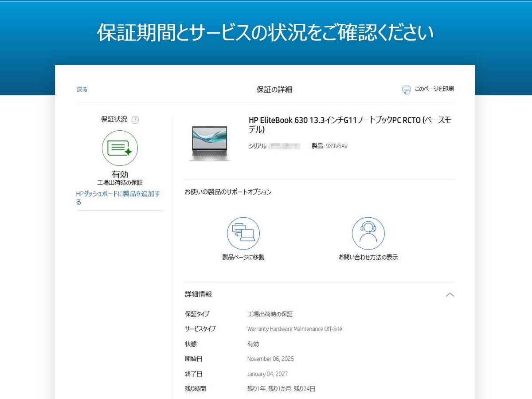Screen dimensions: 532x399
Task: Click 工場出荷時の保証 text under status icon
Action: tap(120, 183)
